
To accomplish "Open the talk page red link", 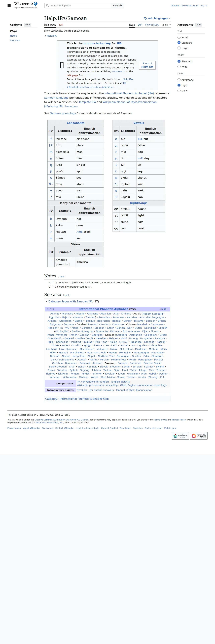I will click(72, 75).
